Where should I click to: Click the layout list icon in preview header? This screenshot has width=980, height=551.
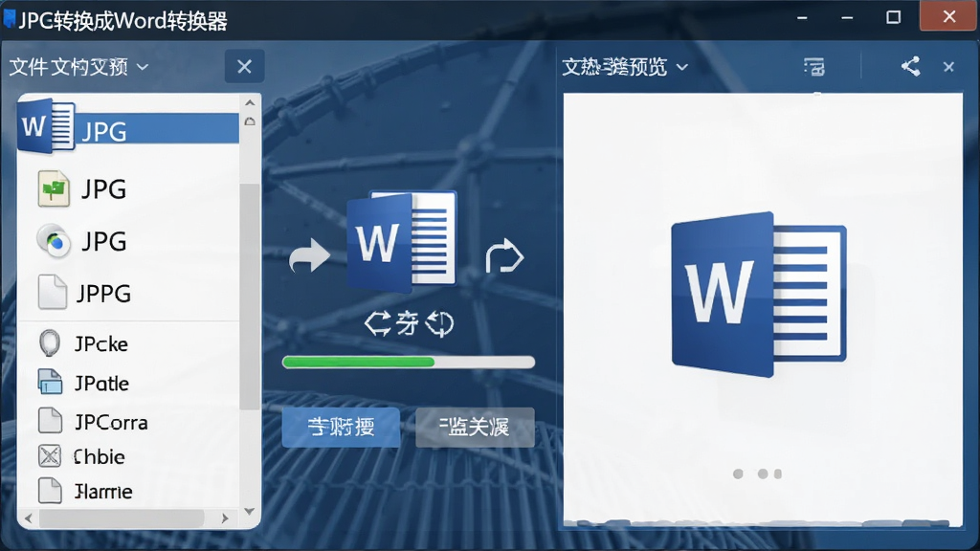pos(814,66)
